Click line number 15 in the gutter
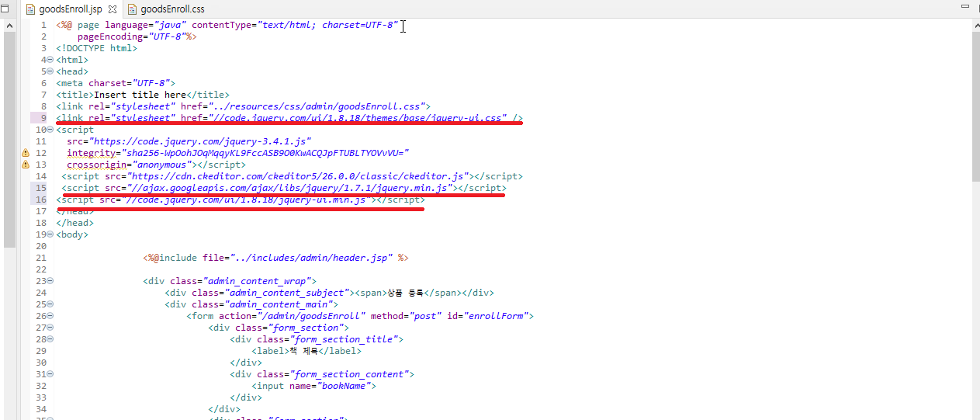The width and height of the screenshot is (980, 420). tap(41, 188)
